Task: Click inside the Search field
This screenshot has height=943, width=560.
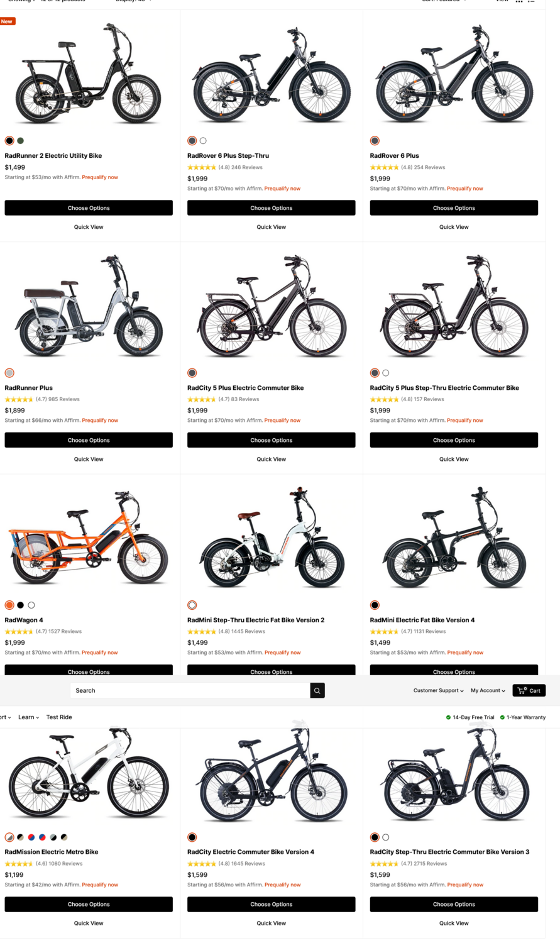Action: click(189, 690)
